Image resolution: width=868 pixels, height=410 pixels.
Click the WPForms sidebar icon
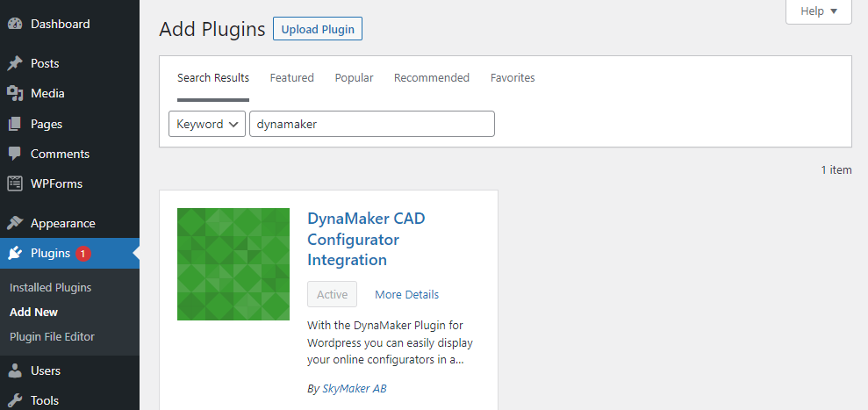15,183
